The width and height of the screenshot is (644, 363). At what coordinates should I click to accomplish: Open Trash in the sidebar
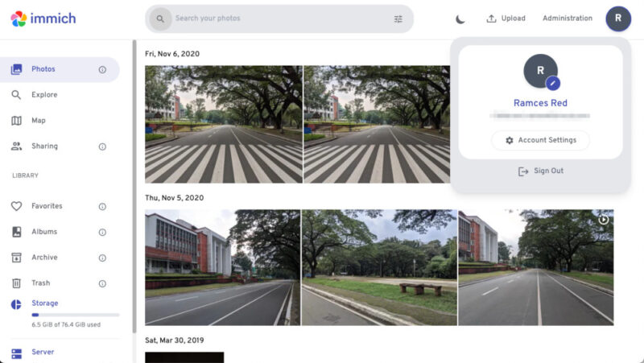point(60,283)
